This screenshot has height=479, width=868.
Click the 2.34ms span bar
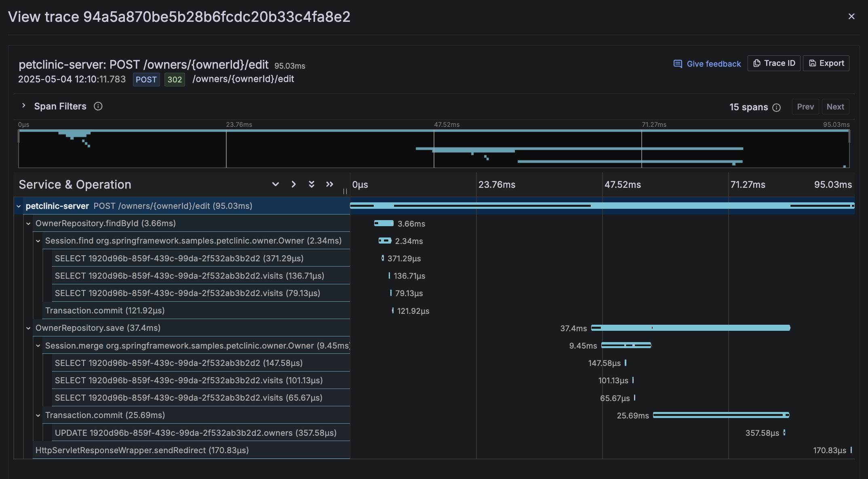[x=385, y=241]
